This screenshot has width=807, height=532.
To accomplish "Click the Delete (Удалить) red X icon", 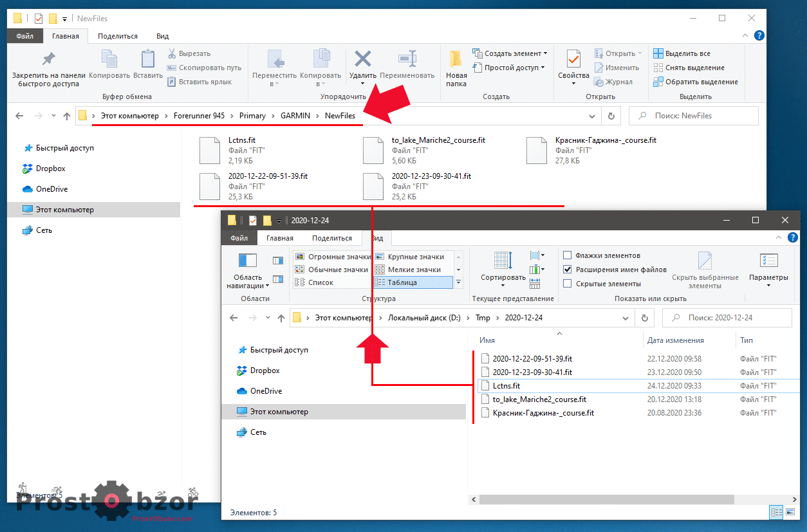I will pos(363,60).
